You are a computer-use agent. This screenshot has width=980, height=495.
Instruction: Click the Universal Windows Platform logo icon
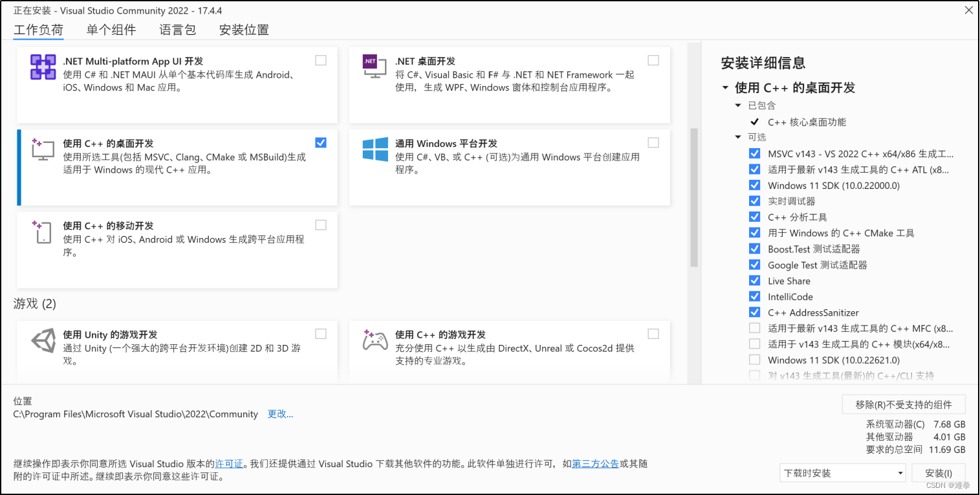tap(375, 149)
